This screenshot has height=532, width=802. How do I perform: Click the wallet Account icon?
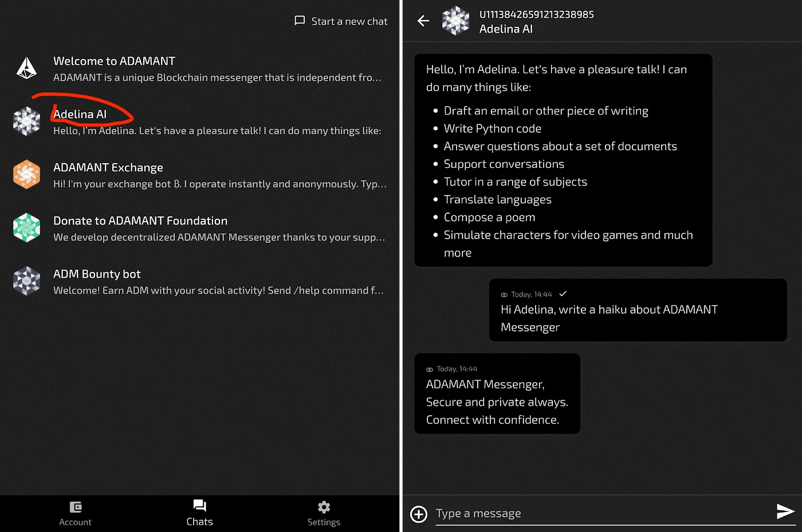(x=76, y=507)
